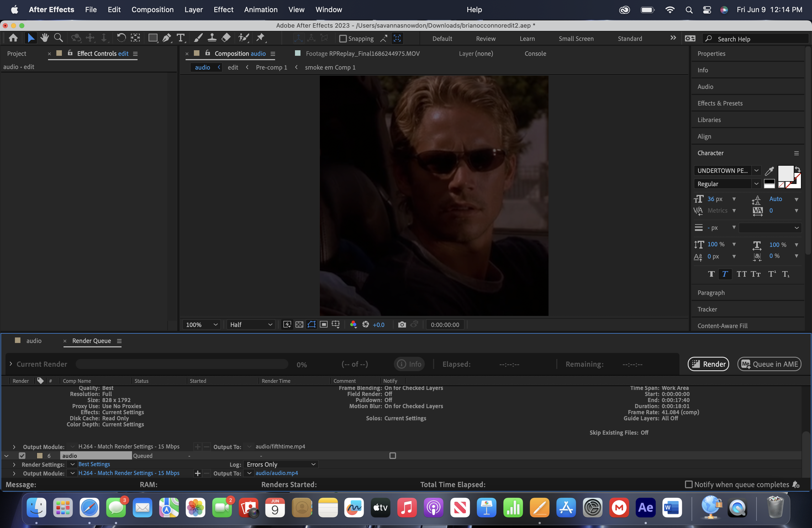Switch to the Render Queue tab
This screenshot has width=812, height=528.
tap(91, 340)
